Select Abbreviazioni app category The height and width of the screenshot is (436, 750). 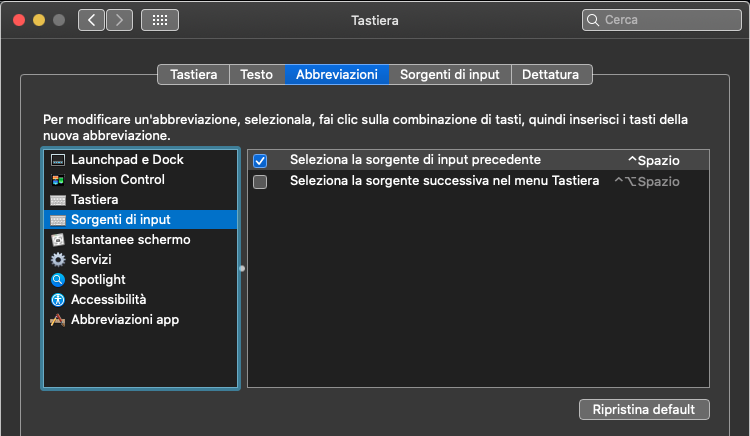(141, 320)
